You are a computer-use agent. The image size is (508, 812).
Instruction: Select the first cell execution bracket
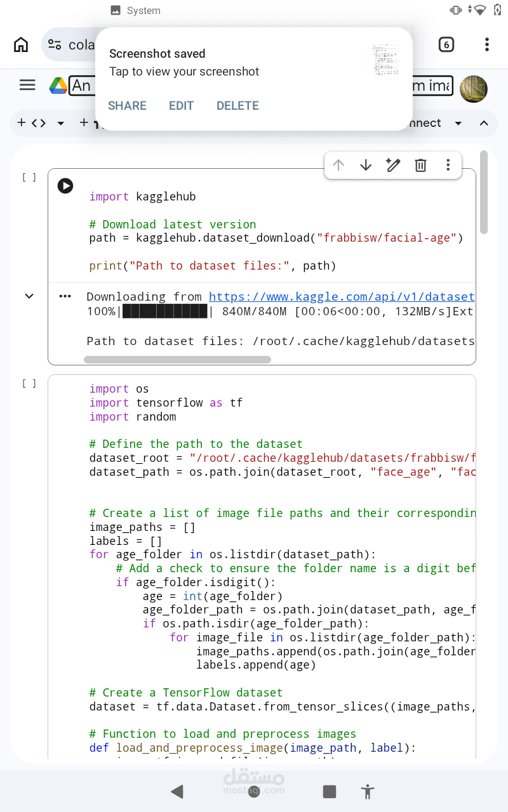29,178
